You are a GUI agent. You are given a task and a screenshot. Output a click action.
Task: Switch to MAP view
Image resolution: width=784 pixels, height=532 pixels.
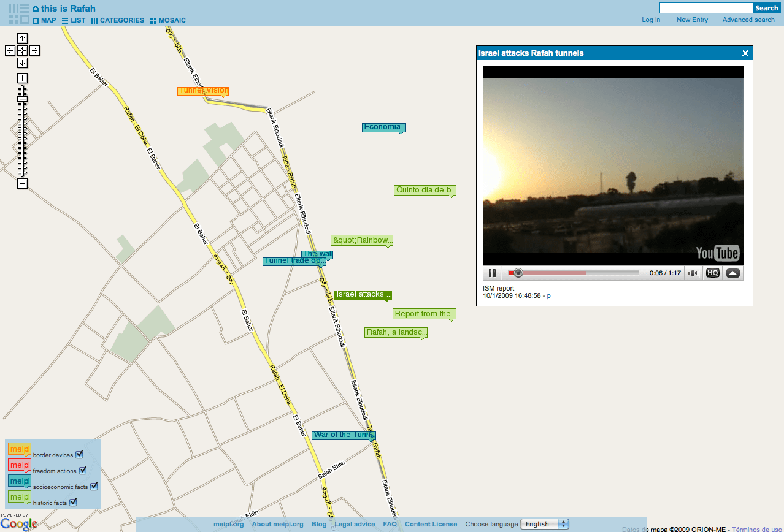pyautogui.click(x=44, y=20)
